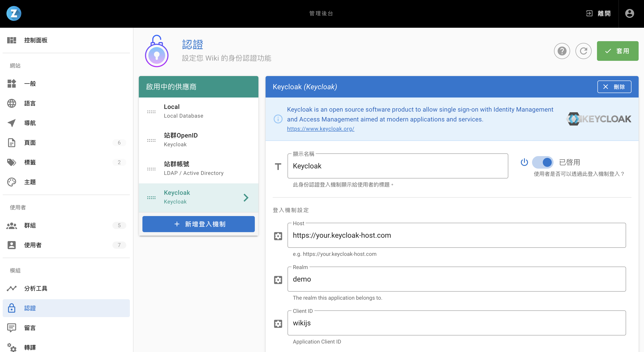Screen dimensions: 644x352
Task: Click the 語言 globe icon
Action: [11, 103]
